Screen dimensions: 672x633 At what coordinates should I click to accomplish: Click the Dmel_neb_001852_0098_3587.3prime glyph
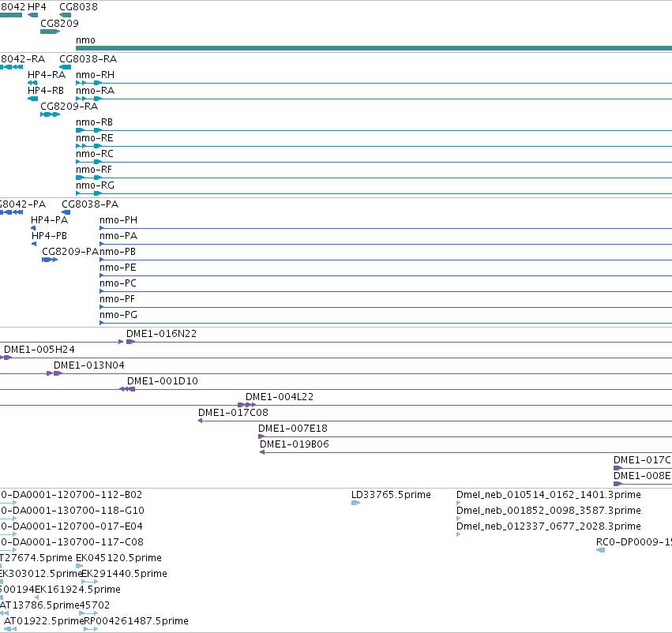(459, 519)
